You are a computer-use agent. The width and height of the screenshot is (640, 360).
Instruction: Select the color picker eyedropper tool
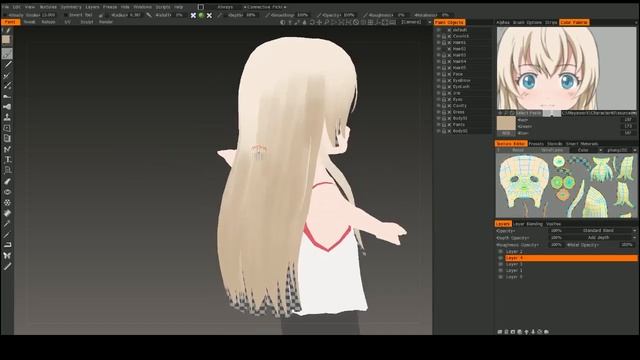(7, 224)
